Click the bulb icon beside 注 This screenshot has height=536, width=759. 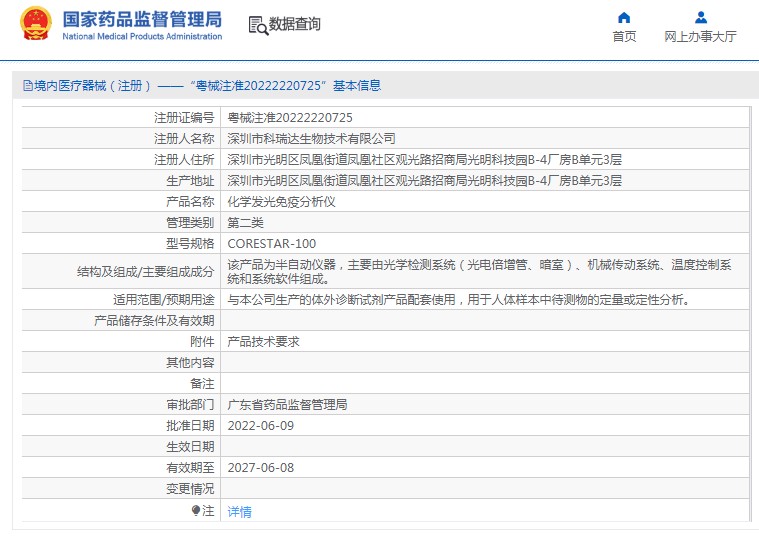point(196,510)
